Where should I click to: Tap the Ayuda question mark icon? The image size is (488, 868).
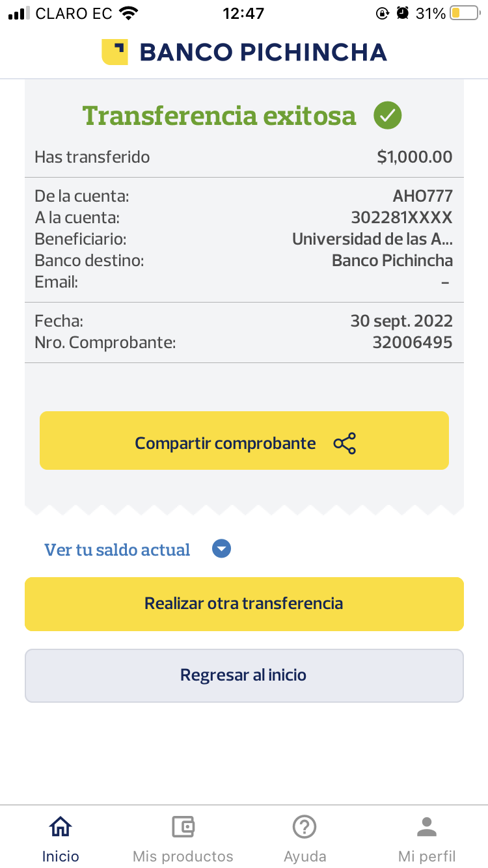(x=305, y=826)
